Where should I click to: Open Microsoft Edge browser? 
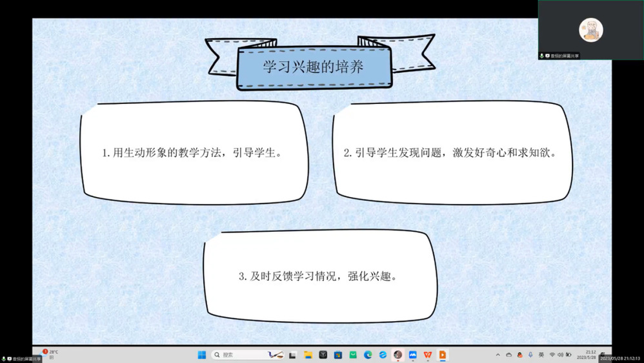pos(368,355)
